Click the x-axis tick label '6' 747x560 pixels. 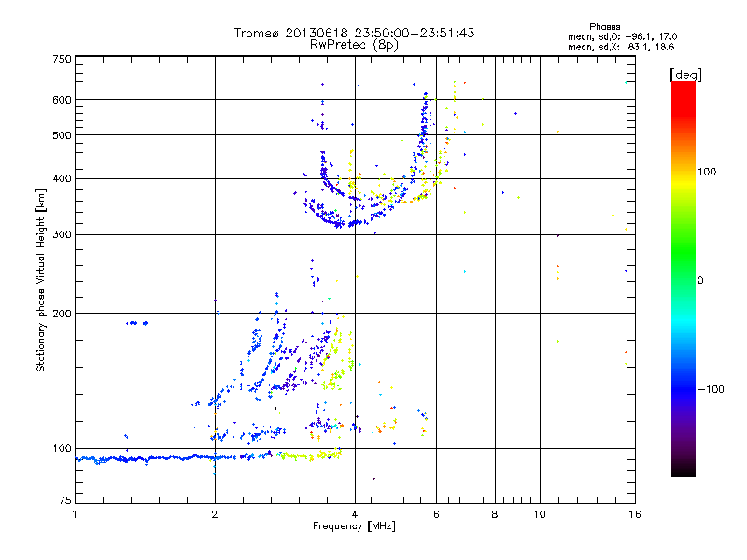(x=436, y=514)
